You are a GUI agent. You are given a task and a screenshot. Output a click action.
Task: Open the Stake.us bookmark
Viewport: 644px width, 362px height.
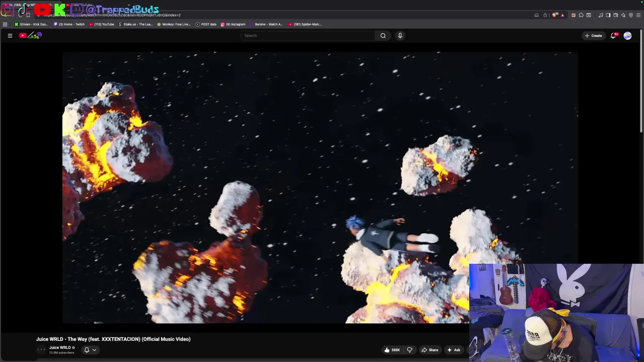135,24
